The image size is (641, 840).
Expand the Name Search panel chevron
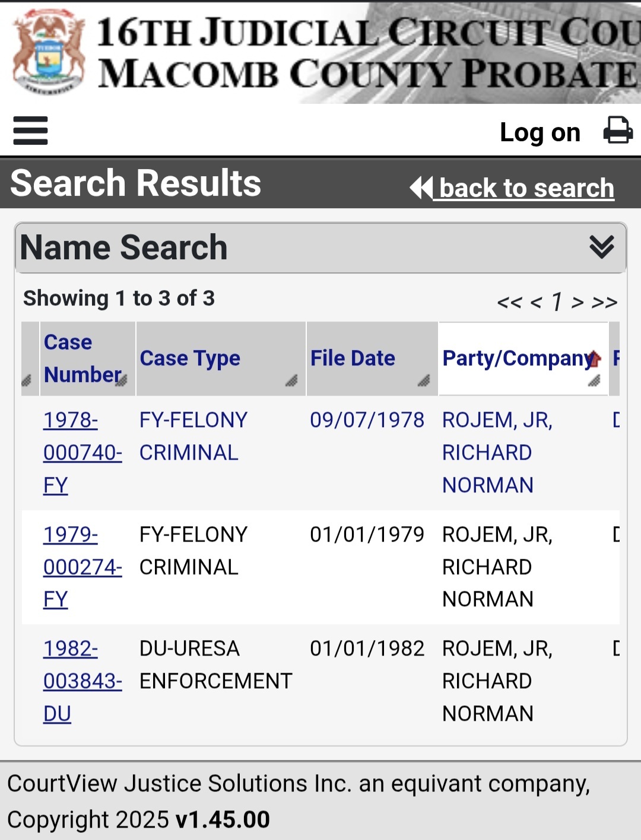point(601,247)
